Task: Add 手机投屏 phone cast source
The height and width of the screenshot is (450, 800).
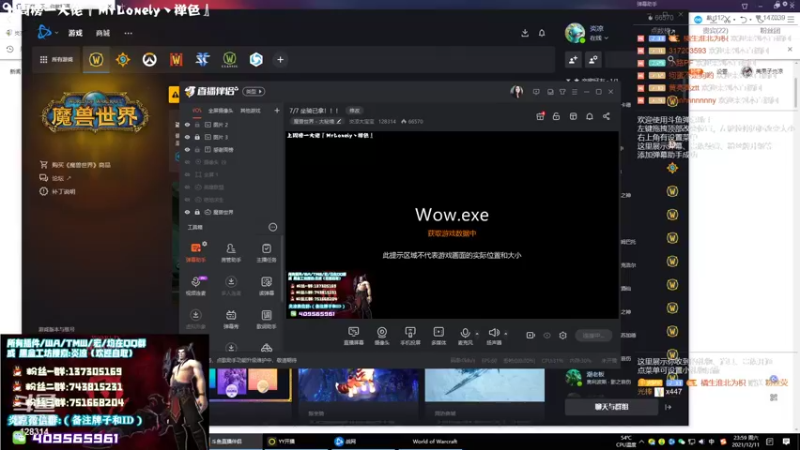Action: pyautogui.click(x=410, y=336)
